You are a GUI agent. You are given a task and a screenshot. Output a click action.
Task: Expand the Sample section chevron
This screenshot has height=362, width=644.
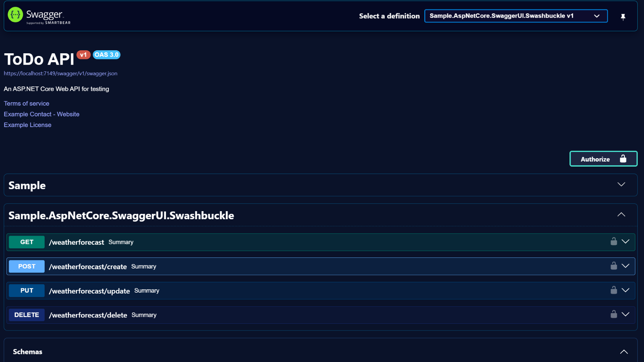click(621, 185)
